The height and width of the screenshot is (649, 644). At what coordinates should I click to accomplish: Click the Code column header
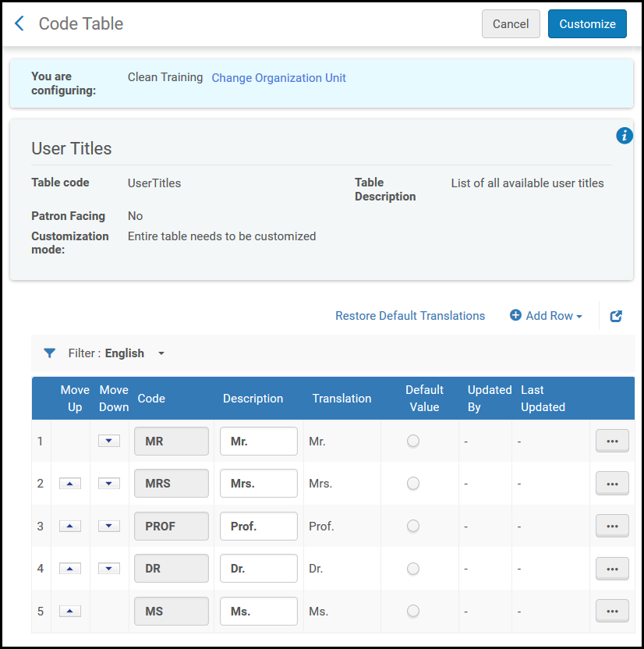point(151,398)
